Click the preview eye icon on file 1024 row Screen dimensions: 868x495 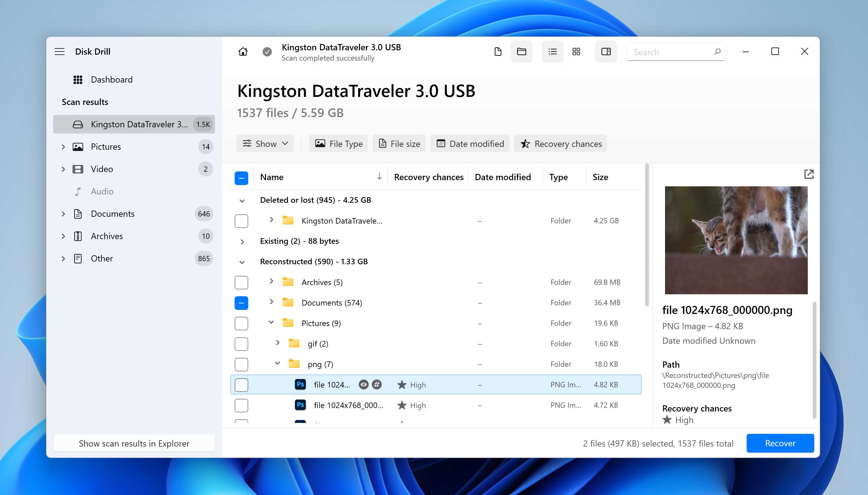(363, 384)
